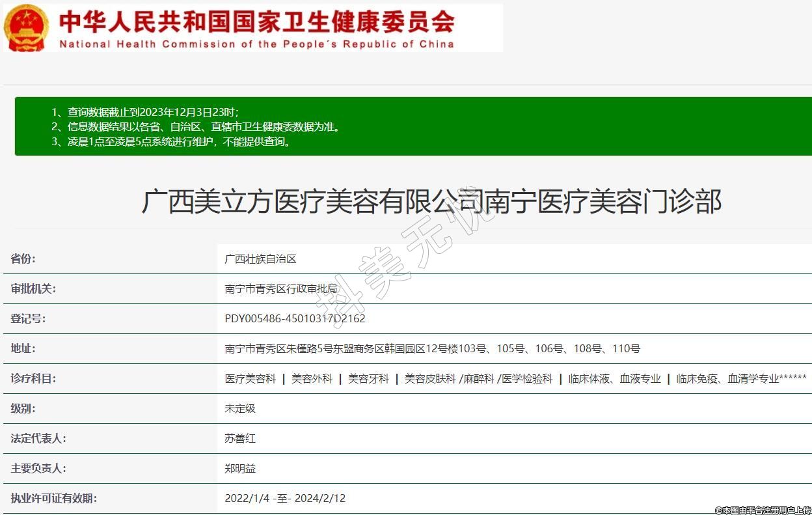The width and height of the screenshot is (812, 515).
Task: Click the 审批机关 row label
Action: pos(33,289)
